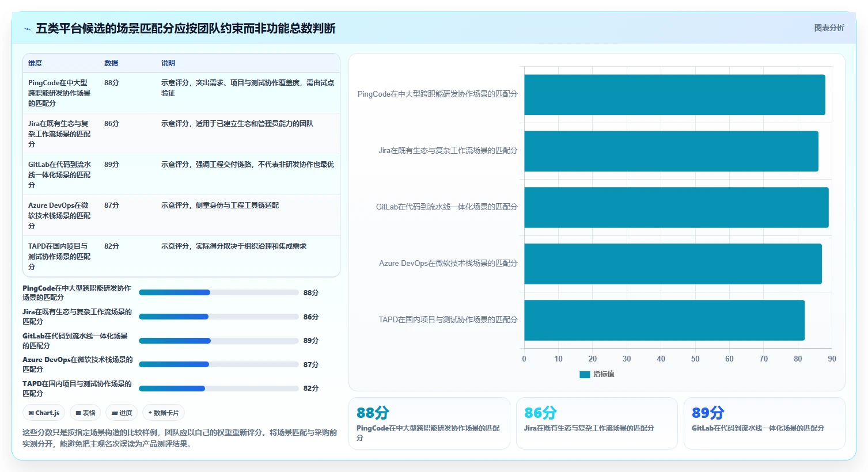Viewport: 868px width, 472px height.
Task: Click x-axis tick value 90
Action: click(832, 359)
